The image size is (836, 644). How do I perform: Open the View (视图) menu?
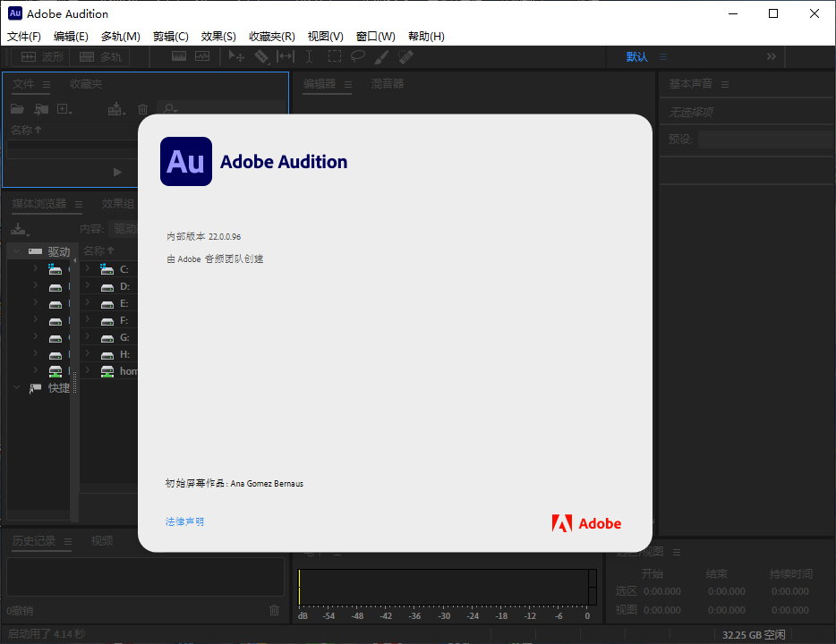325,36
